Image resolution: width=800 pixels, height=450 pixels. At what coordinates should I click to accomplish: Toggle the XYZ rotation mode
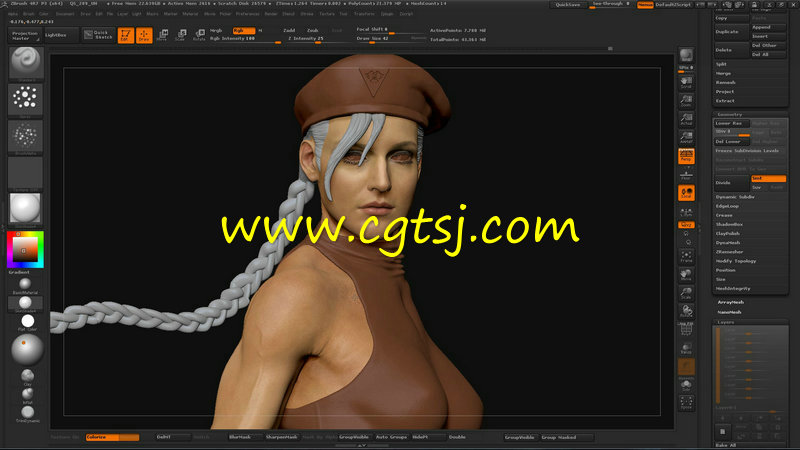686,225
